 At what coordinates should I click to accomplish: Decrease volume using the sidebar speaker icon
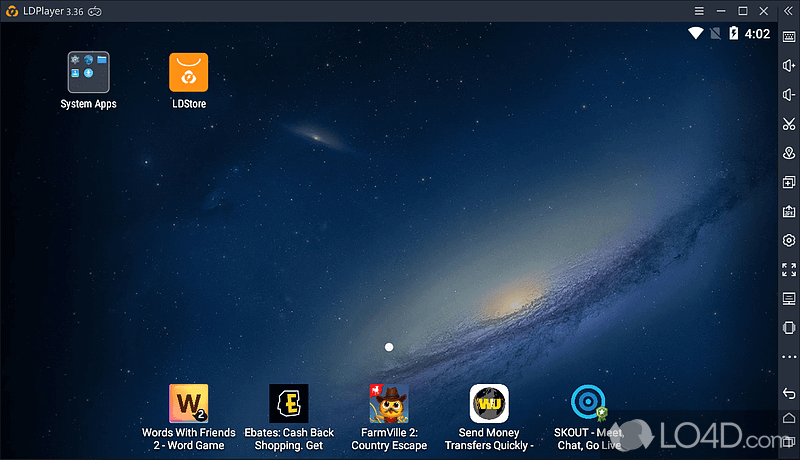(x=788, y=96)
